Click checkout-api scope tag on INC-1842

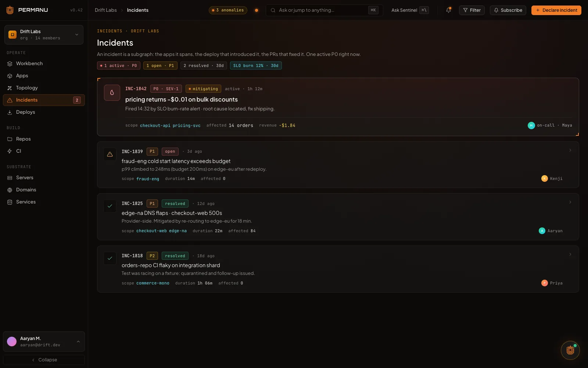tap(155, 125)
